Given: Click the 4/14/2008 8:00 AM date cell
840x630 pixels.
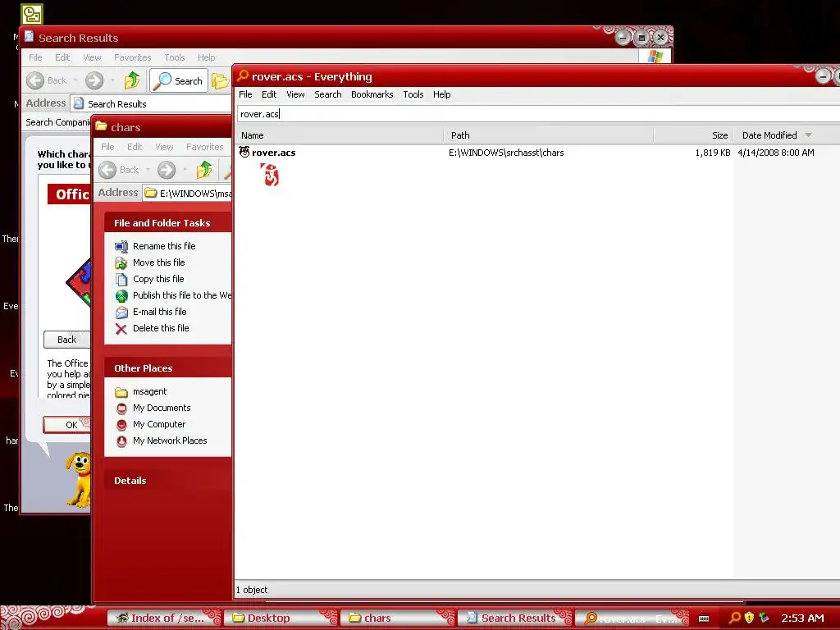Looking at the screenshot, I should 776,153.
